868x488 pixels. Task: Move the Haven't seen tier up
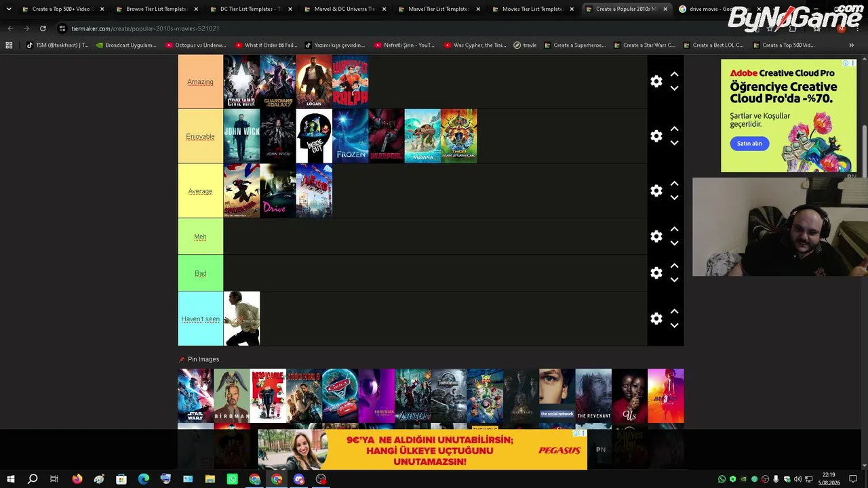tap(674, 311)
